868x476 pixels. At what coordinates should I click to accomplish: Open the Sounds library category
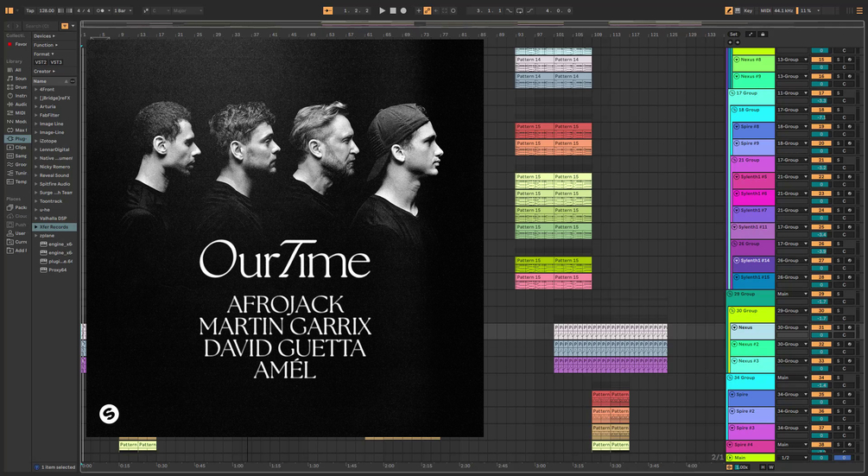(x=16, y=79)
